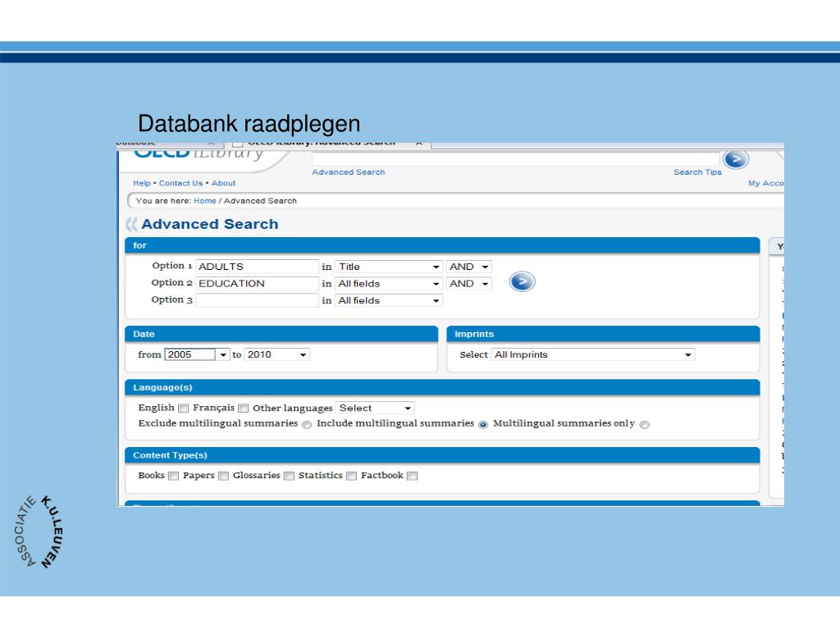The image size is (840, 630).
Task: Close the OECD iLibrary Advanced Search tab
Action: 419,144
